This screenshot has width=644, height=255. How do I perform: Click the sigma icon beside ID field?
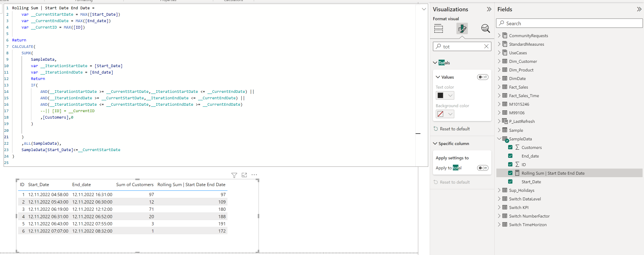click(x=517, y=164)
